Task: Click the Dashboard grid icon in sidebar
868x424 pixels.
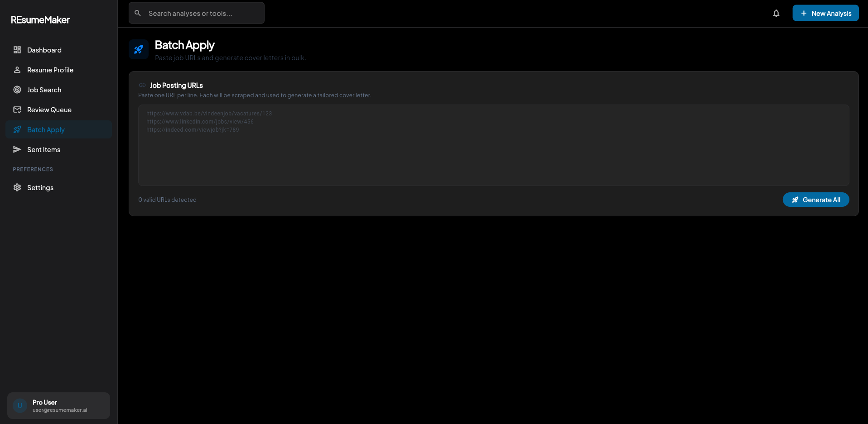Action: point(17,50)
